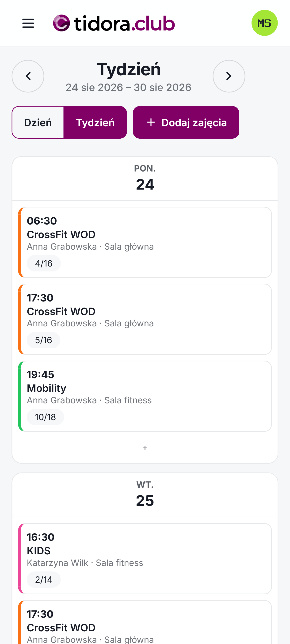Go to next week arrow
Viewport: 290px width, 644px height.
click(229, 76)
